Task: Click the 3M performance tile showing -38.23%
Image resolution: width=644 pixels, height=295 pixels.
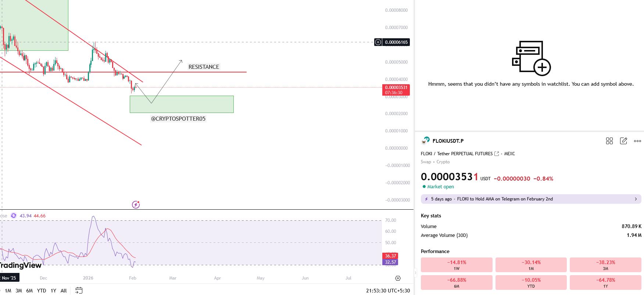Action: (x=606, y=265)
